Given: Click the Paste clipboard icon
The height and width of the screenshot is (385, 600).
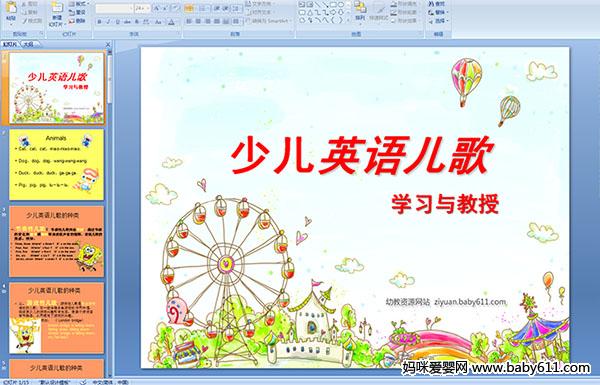Looking at the screenshot, I should point(11,7).
